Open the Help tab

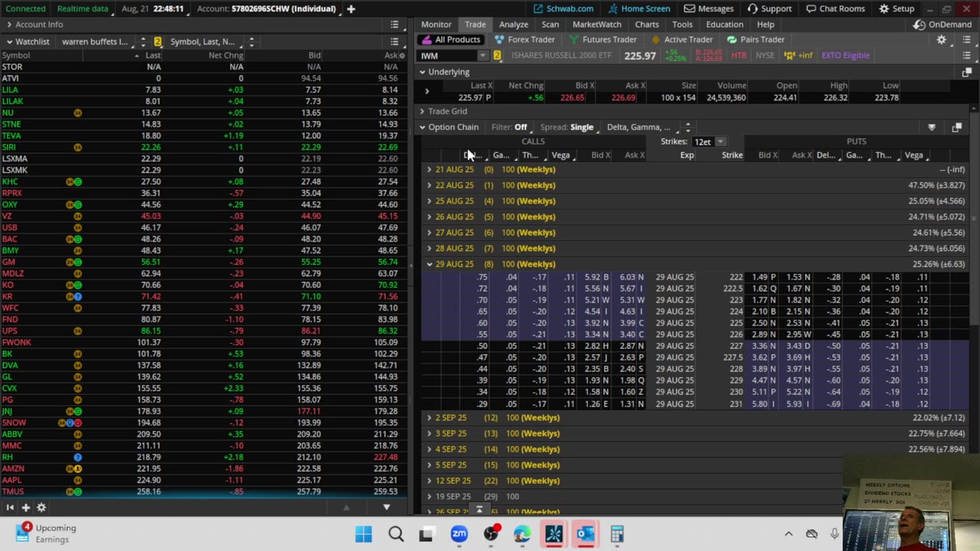tap(766, 24)
